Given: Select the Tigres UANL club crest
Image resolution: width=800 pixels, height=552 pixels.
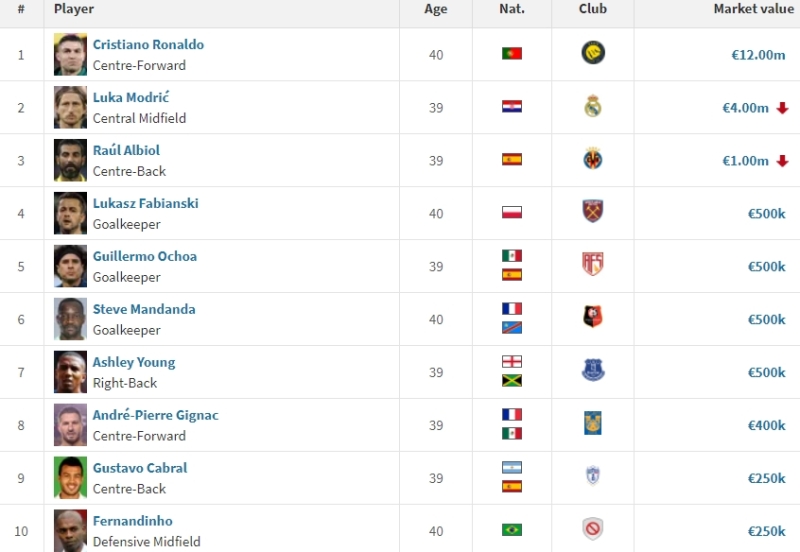Looking at the screenshot, I should [x=593, y=423].
